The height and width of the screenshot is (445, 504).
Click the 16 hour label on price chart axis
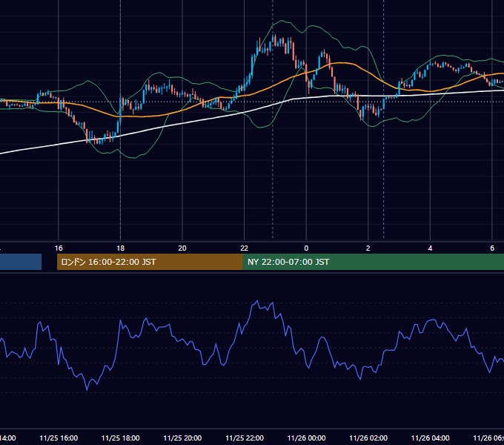pyautogui.click(x=59, y=248)
